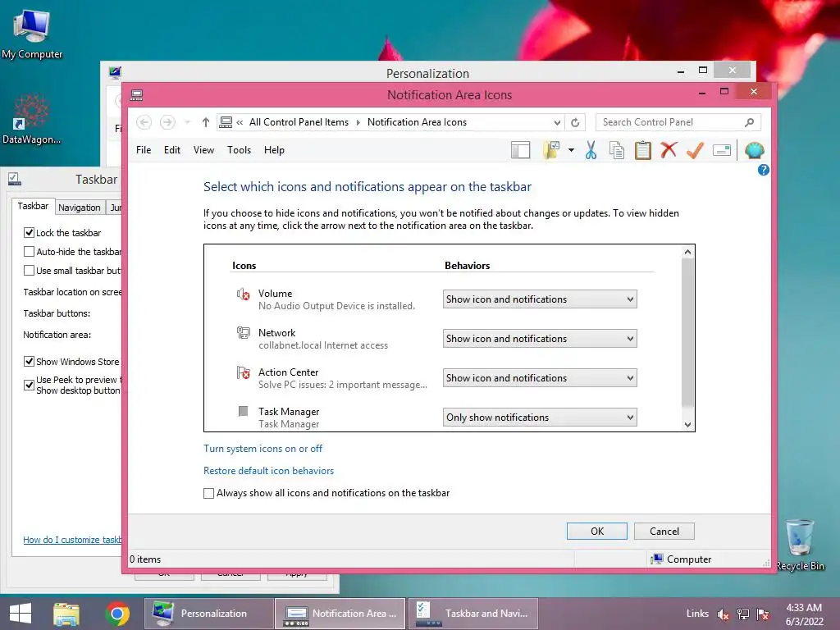840x630 pixels.
Task: Click the clipboard Paste icon
Action: coord(643,151)
